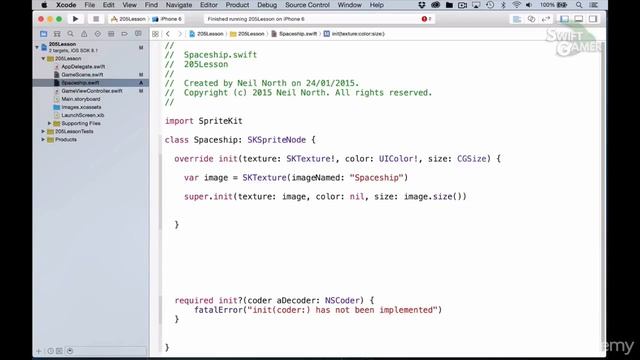Open the Symbol navigator tab
The width and height of the screenshot is (640, 360).
[x=57, y=34]
